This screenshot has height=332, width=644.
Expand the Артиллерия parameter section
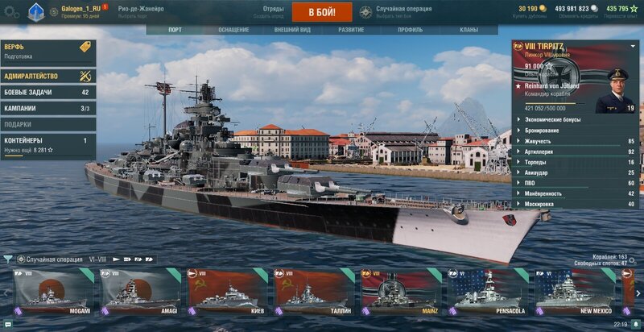[x=575, y=152]
